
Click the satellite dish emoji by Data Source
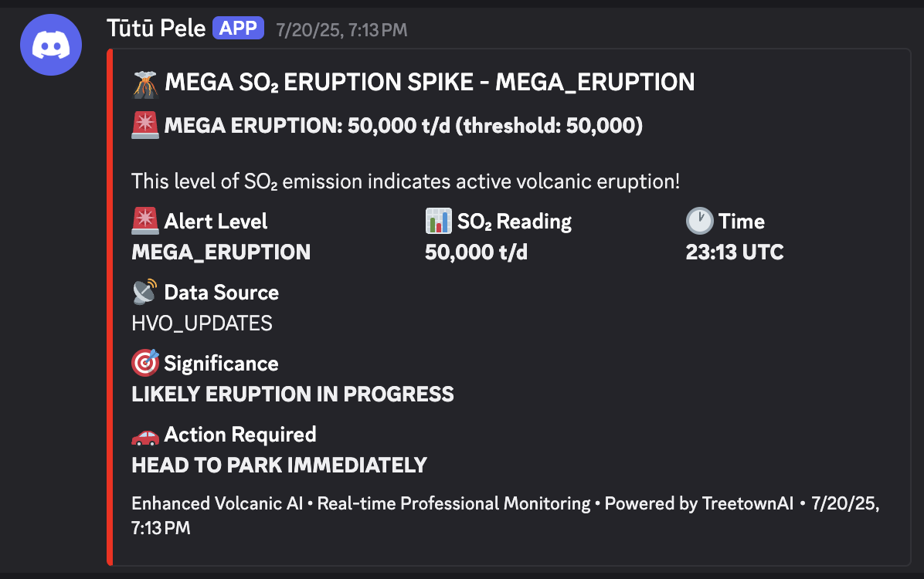145,293
